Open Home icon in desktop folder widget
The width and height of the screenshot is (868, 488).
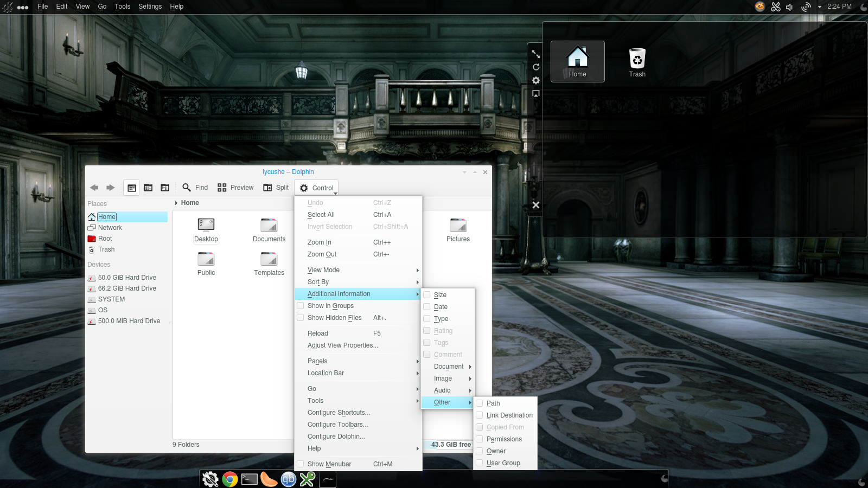pos(578,62)
